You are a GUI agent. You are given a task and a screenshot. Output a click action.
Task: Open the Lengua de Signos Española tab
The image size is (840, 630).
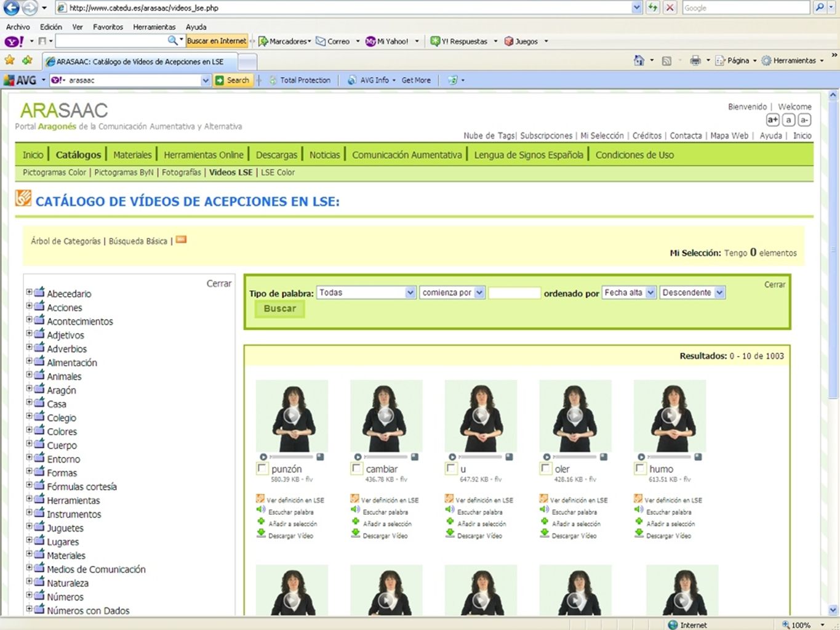coord(529,155)
